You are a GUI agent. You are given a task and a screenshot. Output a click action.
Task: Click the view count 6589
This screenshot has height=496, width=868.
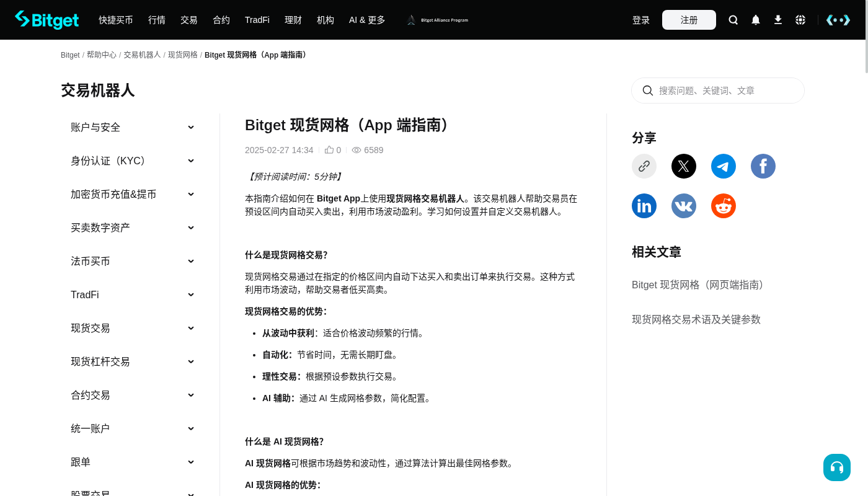click(374, 150)
